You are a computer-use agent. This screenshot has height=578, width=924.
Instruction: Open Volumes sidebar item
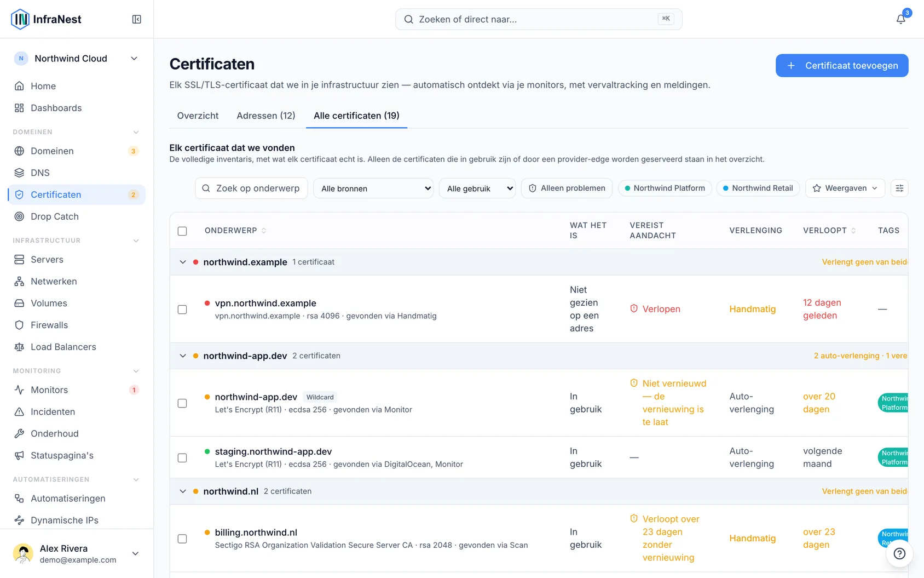[77, 303]
